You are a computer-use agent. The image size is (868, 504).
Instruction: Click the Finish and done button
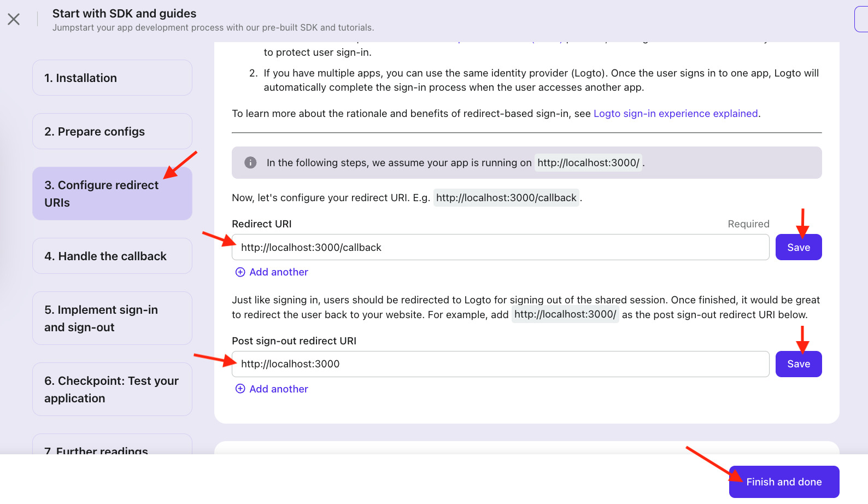click(784, 482)
